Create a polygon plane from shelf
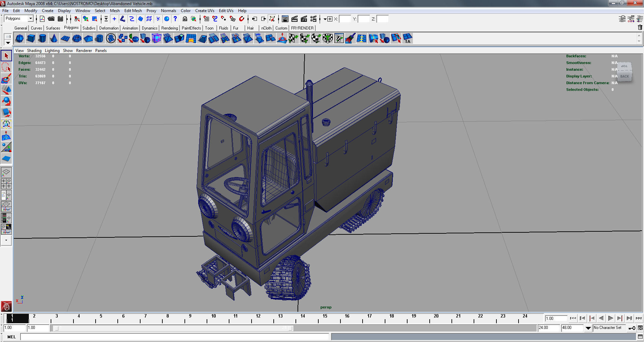This screenshot has width=644, height=342. (x=65, y=38)
